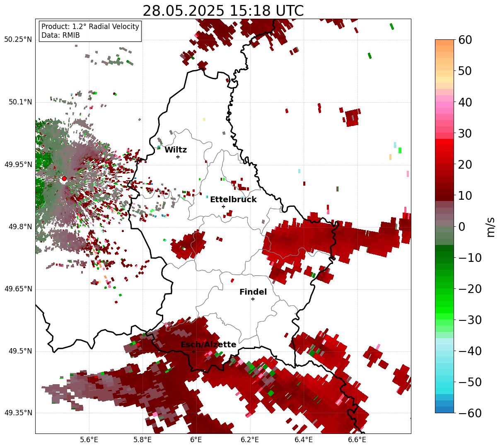The width and height of the screenshot is (500, 448).
Task: Click the 5.8°E longitude label
Action: pyautogui.click(x=143, y=440)
